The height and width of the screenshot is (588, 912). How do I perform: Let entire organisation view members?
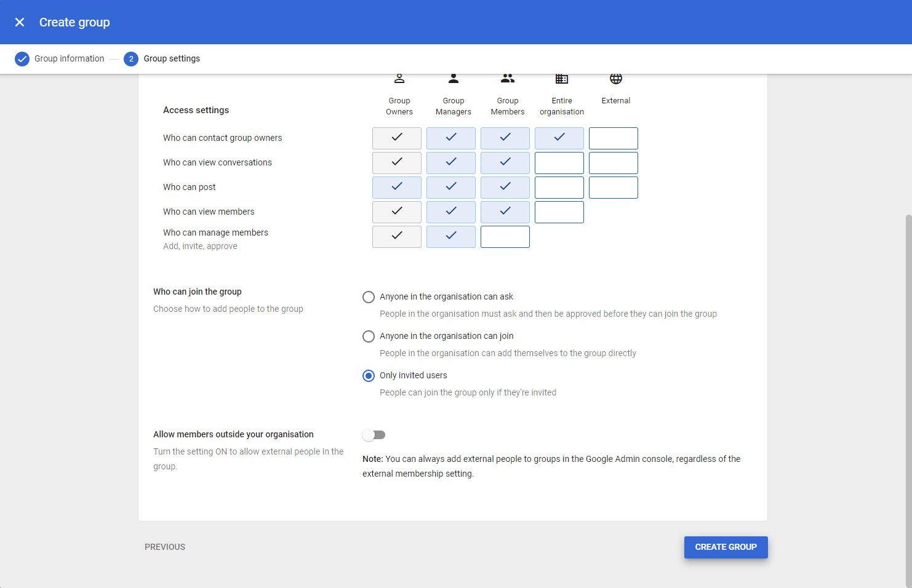pyautogui.click(x=559, y=212)
